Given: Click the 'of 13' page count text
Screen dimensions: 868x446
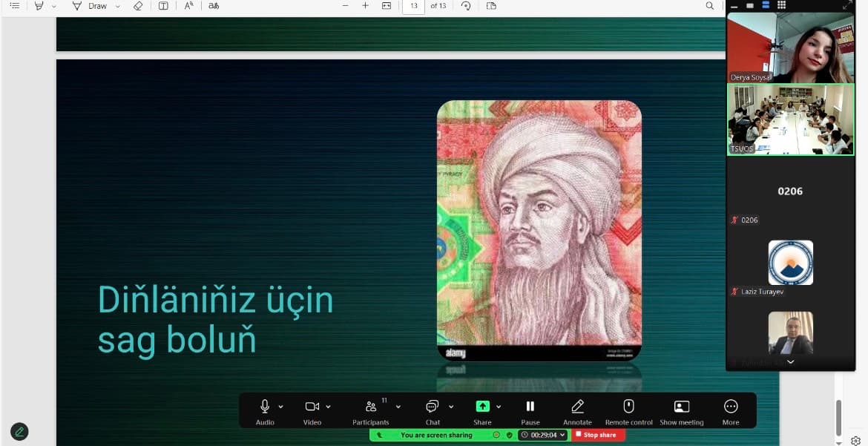Looking at the screenshot, I should click(x=438, y=5).
